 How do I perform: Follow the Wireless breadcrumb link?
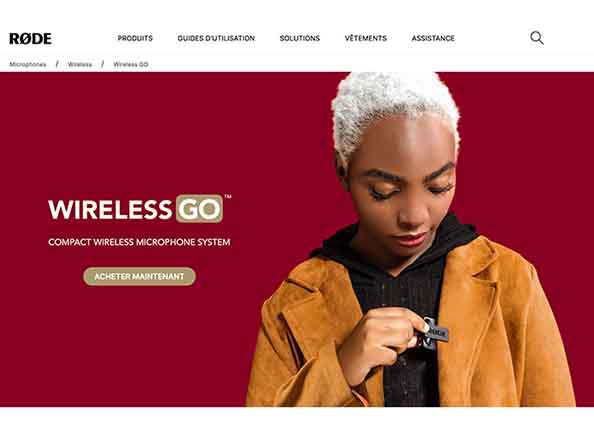80,64
